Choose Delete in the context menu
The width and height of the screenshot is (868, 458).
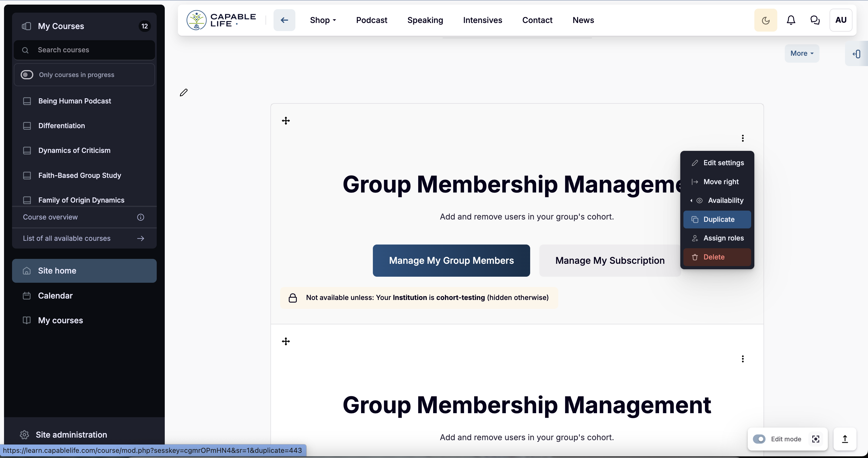[x=713, y=257]
